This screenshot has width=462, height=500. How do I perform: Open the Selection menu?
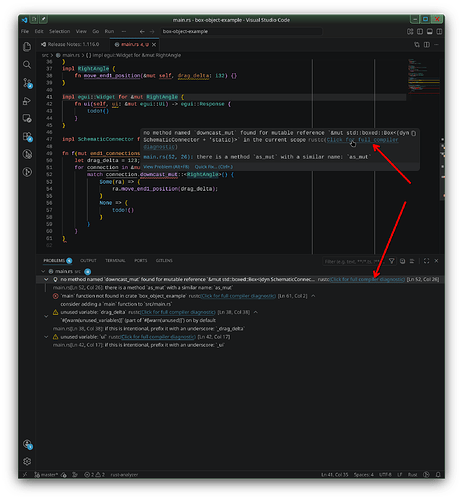tap(60, 31)
